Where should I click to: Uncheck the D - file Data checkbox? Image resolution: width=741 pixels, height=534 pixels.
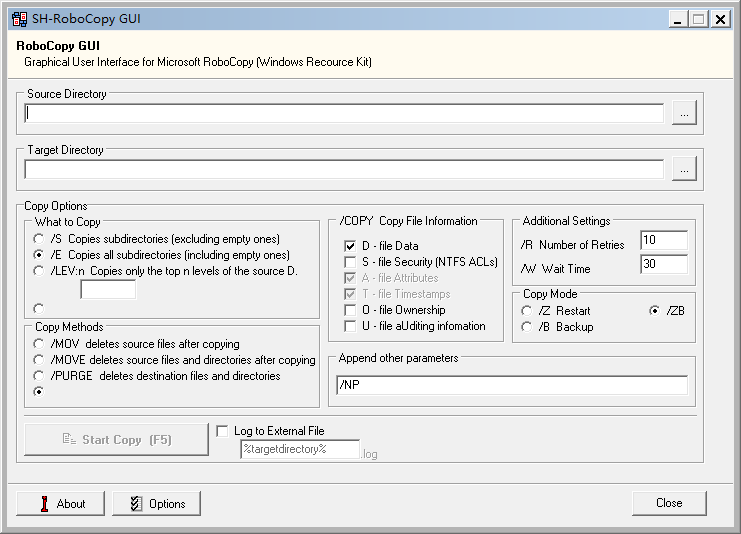click(350, 246)
